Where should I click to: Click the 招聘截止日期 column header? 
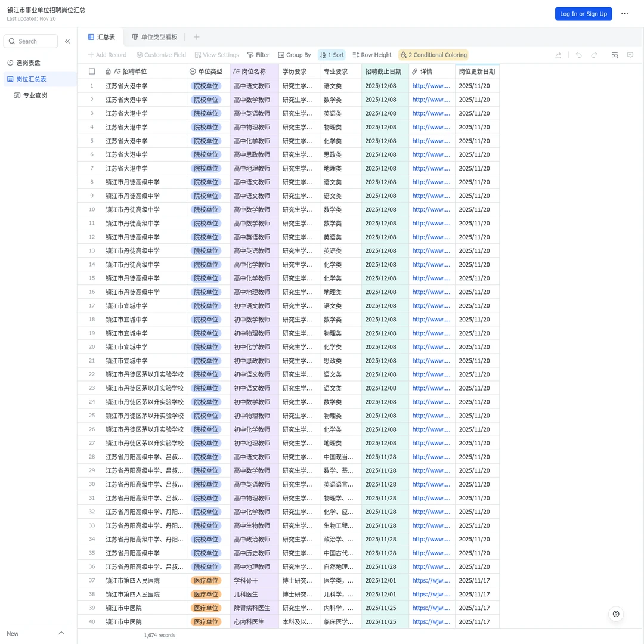(385, 72)
